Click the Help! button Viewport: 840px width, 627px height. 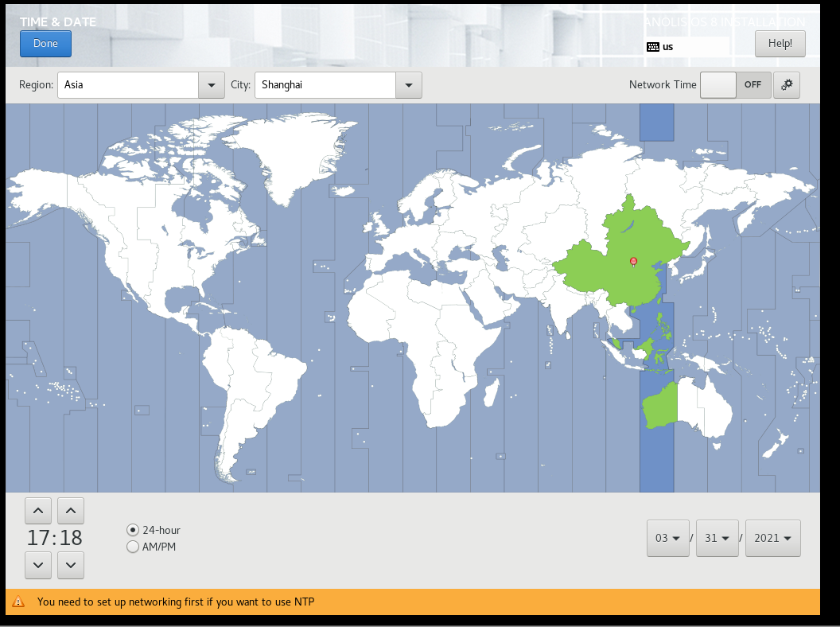coord(780,44)
